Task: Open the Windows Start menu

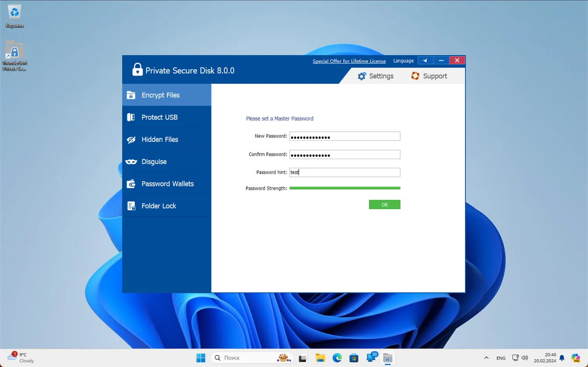Action: 201,358
